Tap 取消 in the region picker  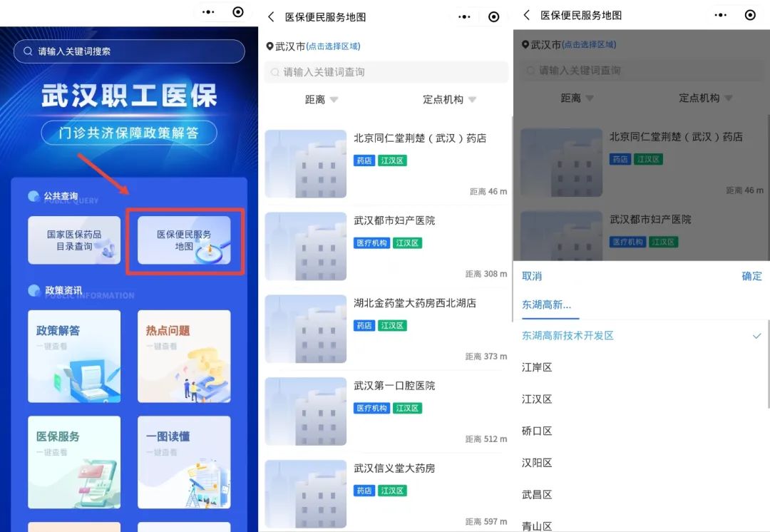click(x=532, y=276)
